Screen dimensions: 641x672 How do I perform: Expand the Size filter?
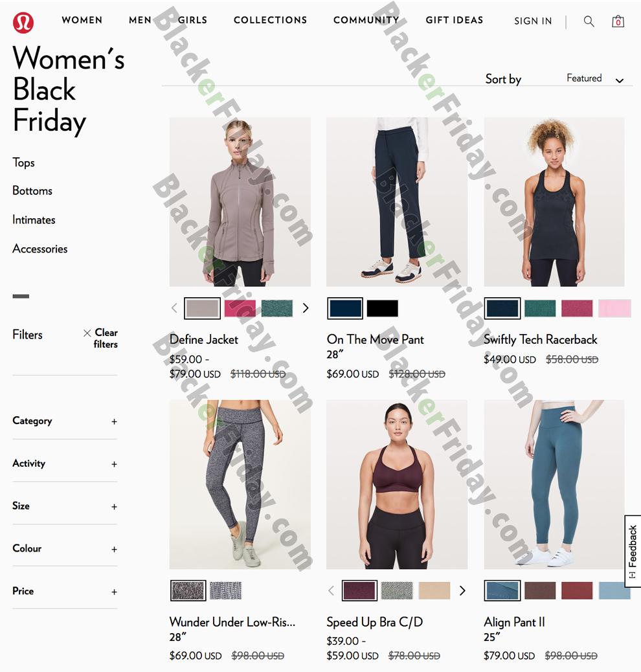tap(65, 506)
